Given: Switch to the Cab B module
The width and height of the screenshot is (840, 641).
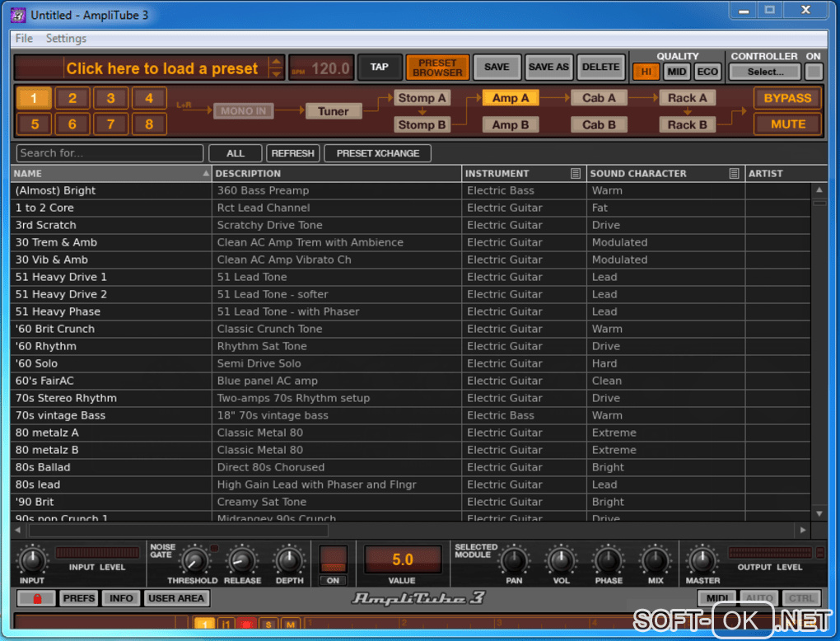Looking at the screenshot, I should 599,124.
